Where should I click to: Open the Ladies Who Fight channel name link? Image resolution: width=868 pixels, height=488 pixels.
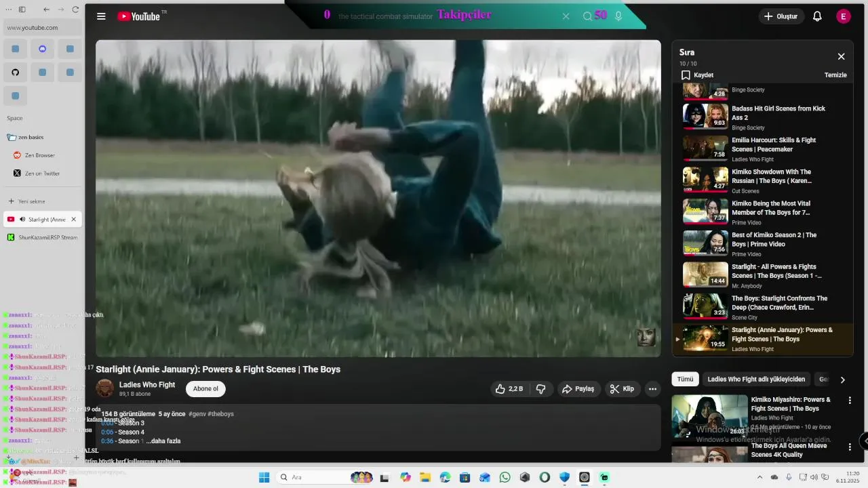point(147,384)
